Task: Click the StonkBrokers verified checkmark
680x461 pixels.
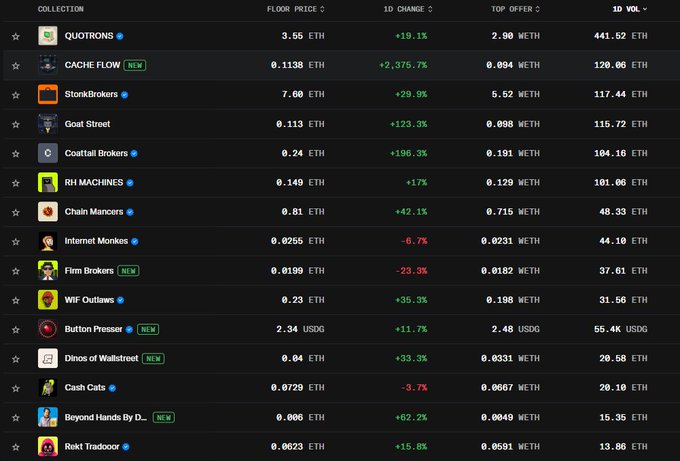Action: click(x=124, y=95)
